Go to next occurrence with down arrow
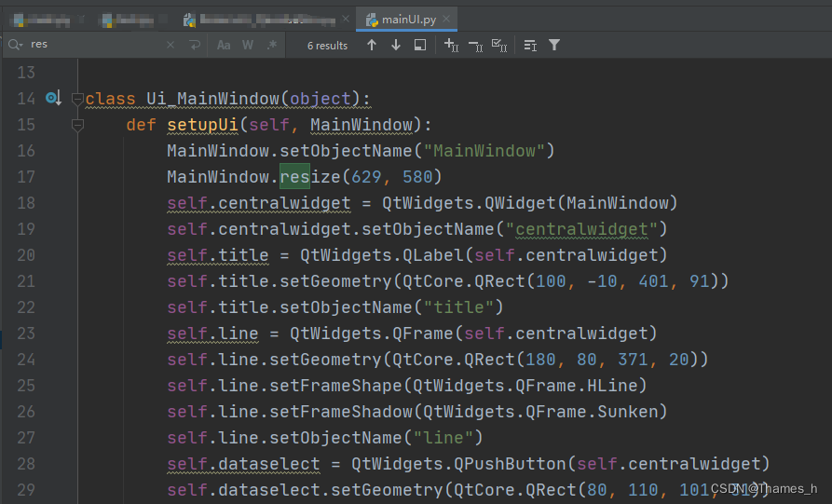This screenshot has height=504, width=832. (x=396, y=45)
